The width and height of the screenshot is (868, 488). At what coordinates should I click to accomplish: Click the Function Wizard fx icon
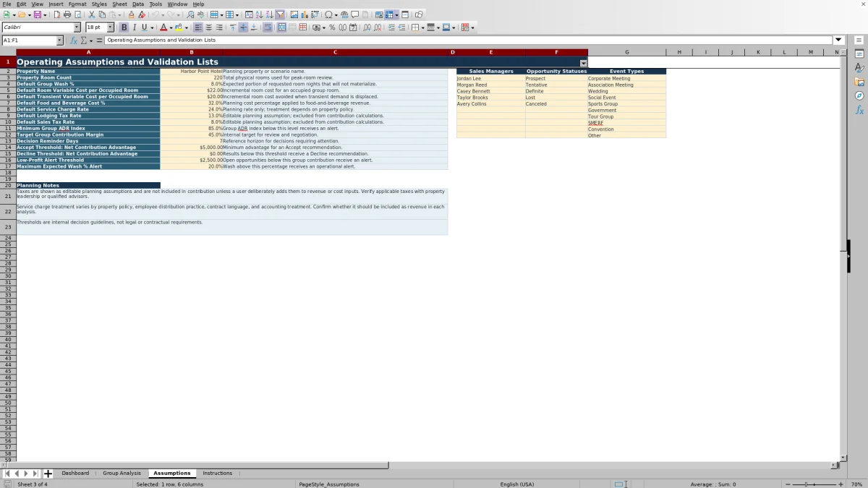coord(73,40)
